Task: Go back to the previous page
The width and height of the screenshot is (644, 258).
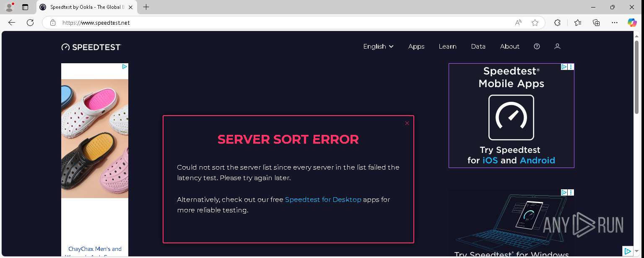Action: tap(12, 23)
